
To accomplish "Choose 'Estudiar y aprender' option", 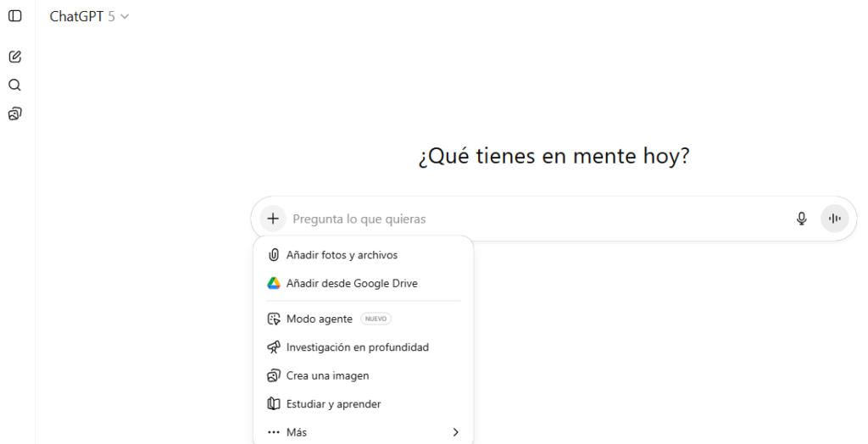I will click(x=363, y=404).
